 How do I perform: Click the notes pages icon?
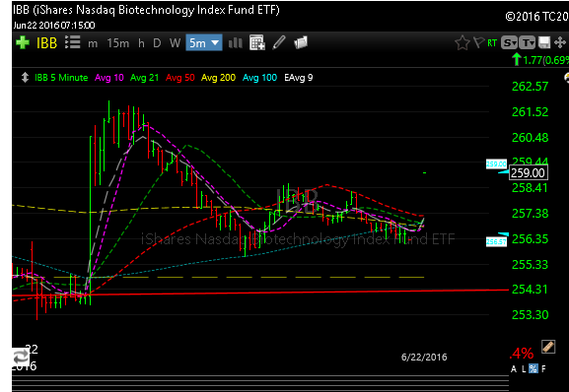pos(301,42)
